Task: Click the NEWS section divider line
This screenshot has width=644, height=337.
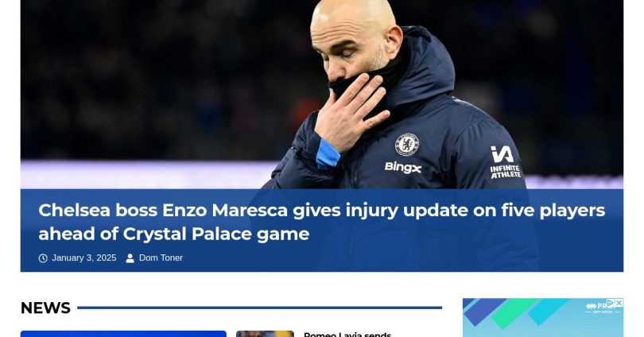Action: (x=259, y=308)
